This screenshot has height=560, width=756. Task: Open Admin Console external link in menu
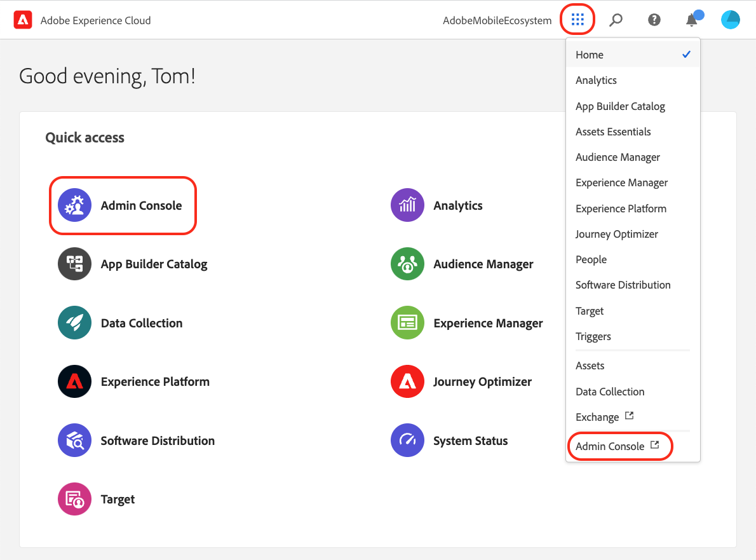pyautogui.click(x=617, y=446)
